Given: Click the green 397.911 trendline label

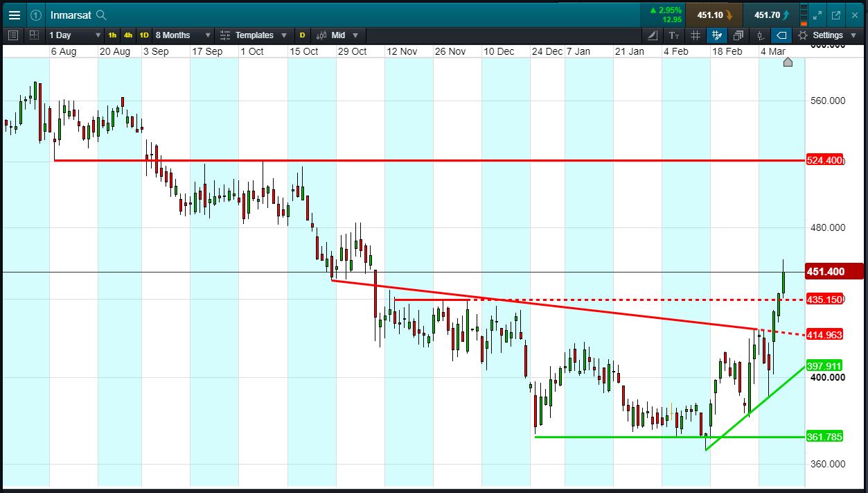Looking at the screenshot, I should coord(825,365).
